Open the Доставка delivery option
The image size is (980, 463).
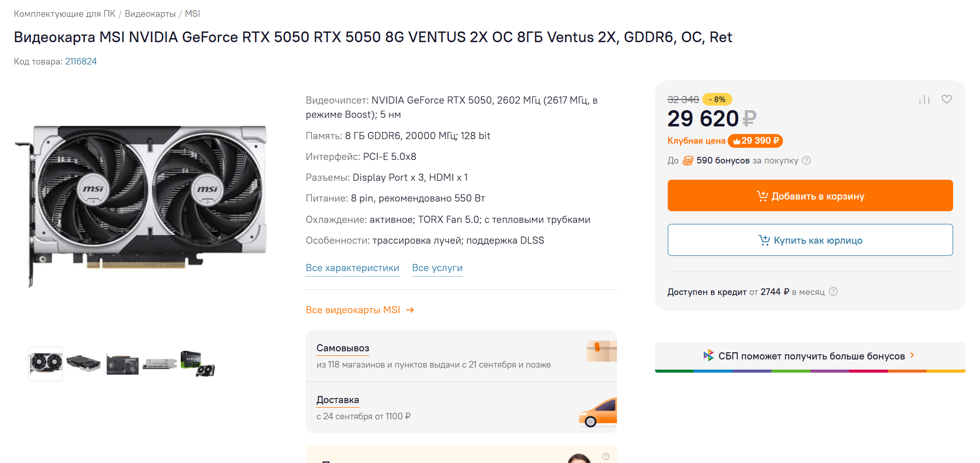pos(338,400)
